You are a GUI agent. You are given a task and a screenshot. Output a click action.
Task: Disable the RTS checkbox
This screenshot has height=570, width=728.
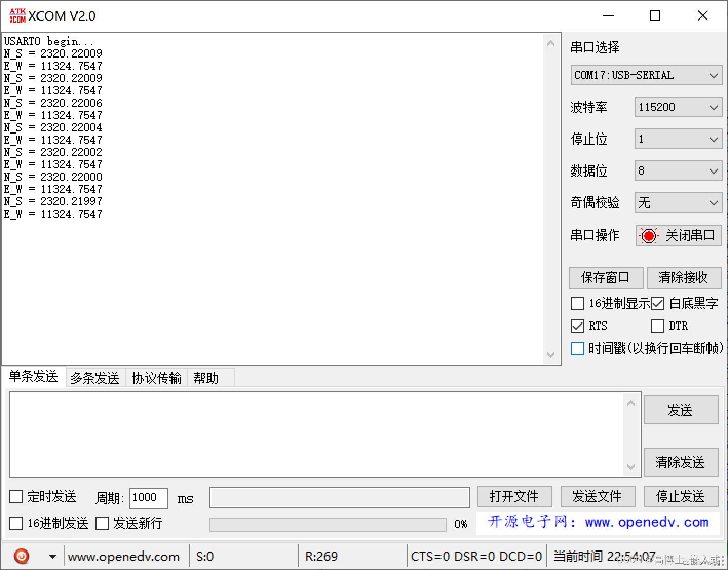(x=578, y=326)
